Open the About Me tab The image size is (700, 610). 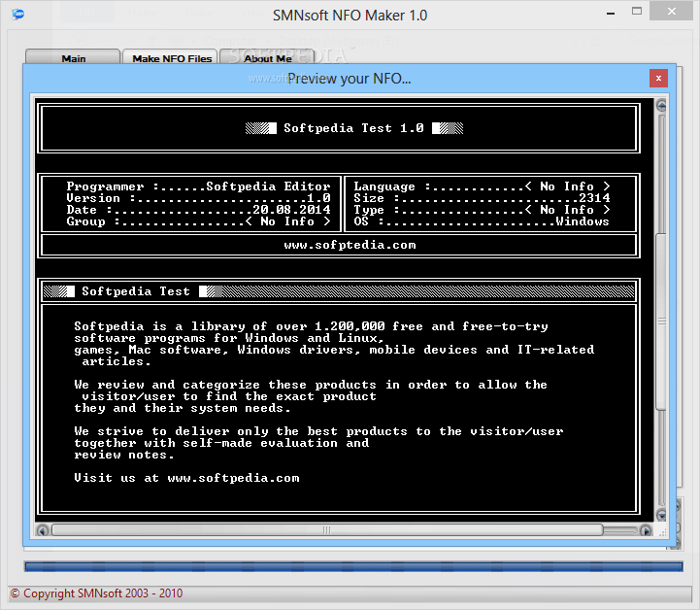tap(268, 57)
